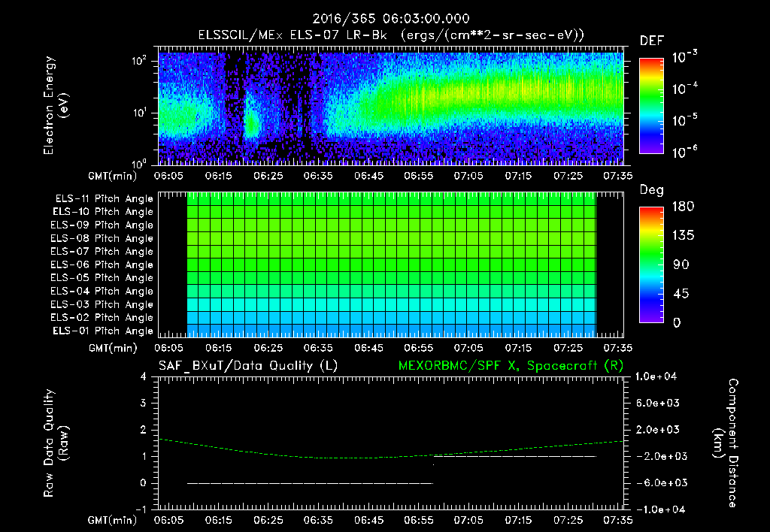The width and height of the screenshot is (770, 532).
Task: Click the 06:05 label under the spectrogram
Action: [168, 176]
